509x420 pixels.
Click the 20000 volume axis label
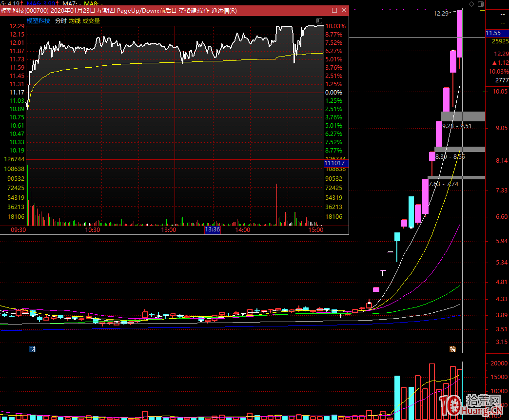coord(499,363)
